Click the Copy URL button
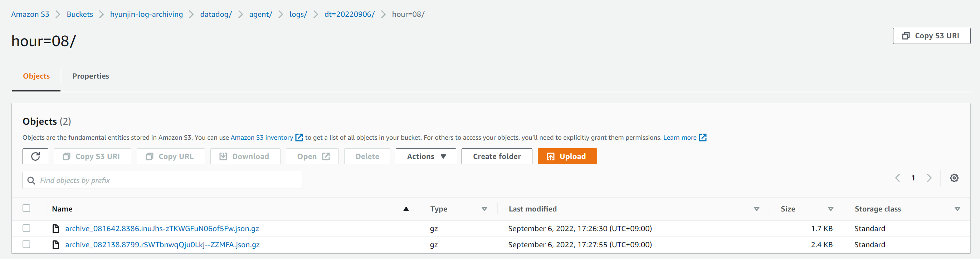The image size is (980, 259). tap(171, 156)
